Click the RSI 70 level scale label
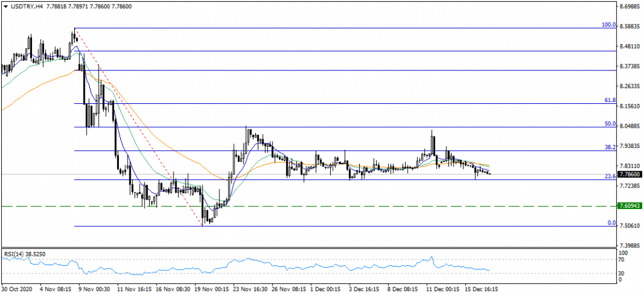The image size is (644, 296). [x=623, y=259]
